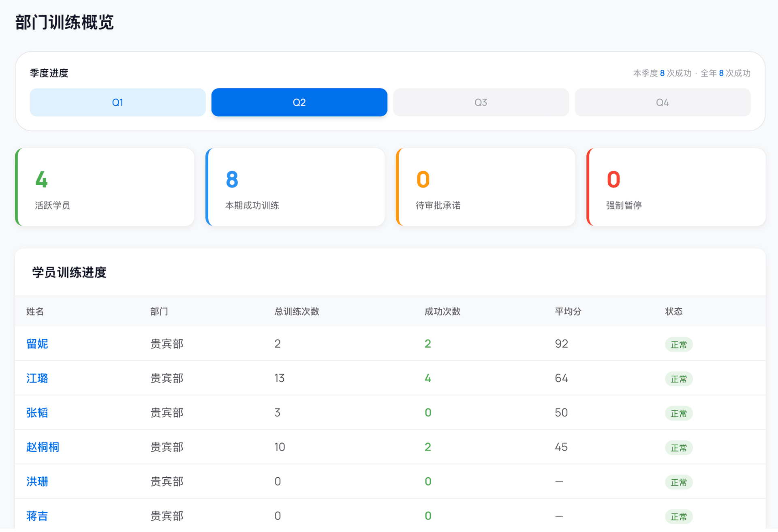Image resolution: width=778 pixels, height=532 pixels.
Task: Open trainee 张韬 profile link
Action: tap(37, 413)
